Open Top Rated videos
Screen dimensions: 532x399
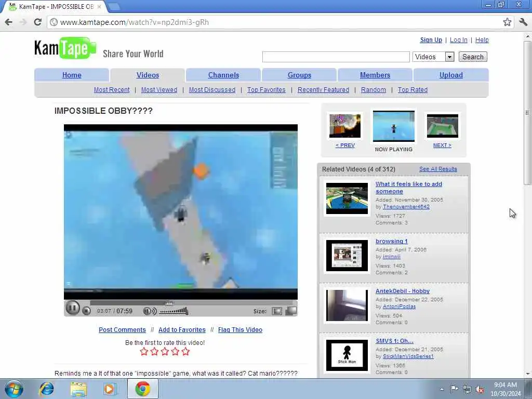click(x=413, y=89)
